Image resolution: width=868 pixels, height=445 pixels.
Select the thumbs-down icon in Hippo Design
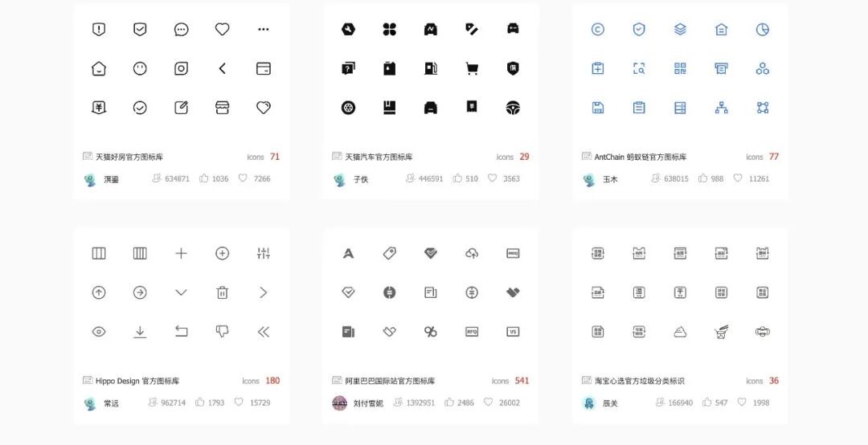pyautogui.click(x=222, y=332)
